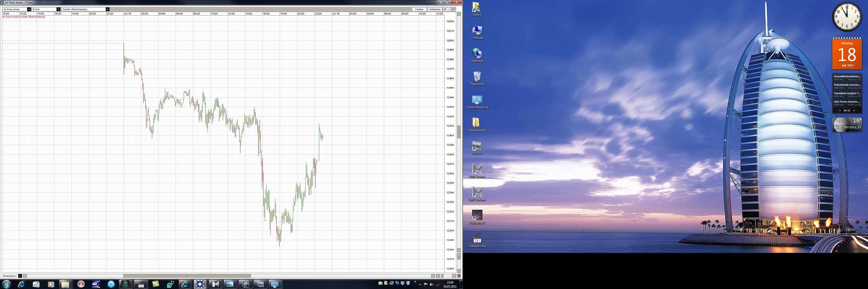
Task: Open the Candle Stick chart type dropdown
Action: (x=108, y=9)
